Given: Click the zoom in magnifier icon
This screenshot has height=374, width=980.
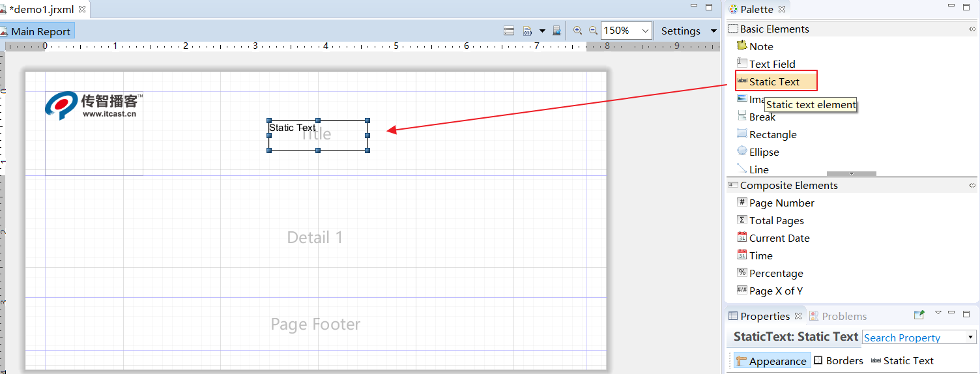Looking at the screenshot, I should point(577,31).
